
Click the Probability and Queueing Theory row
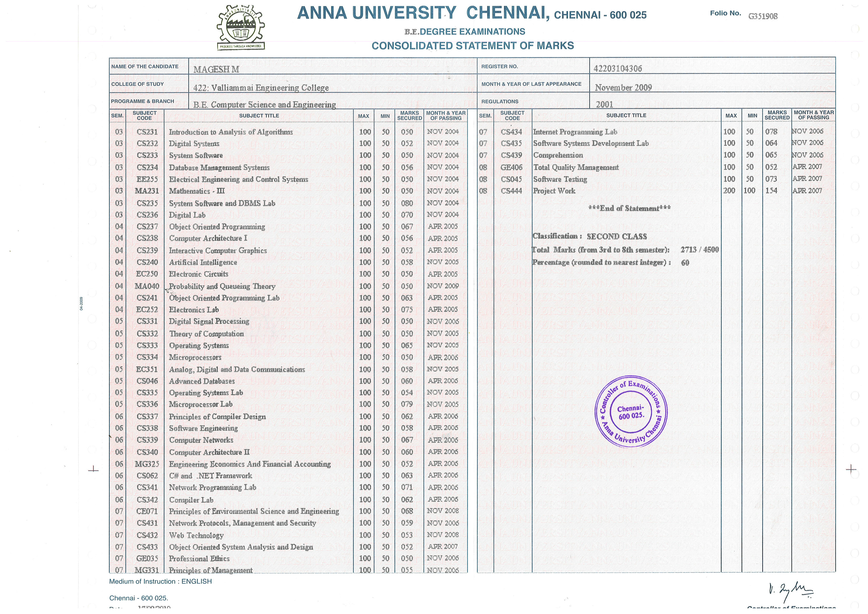coord(222,286)
